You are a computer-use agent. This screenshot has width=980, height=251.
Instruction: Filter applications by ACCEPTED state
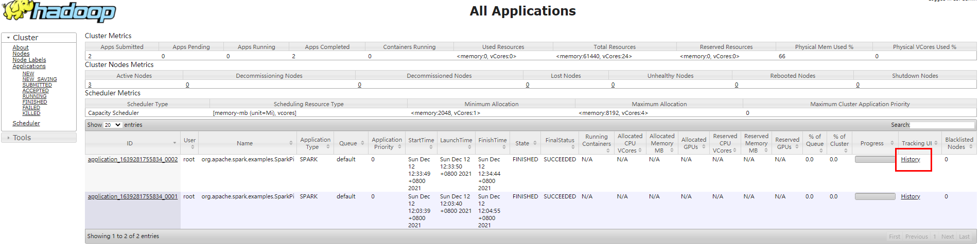[36, 91]
